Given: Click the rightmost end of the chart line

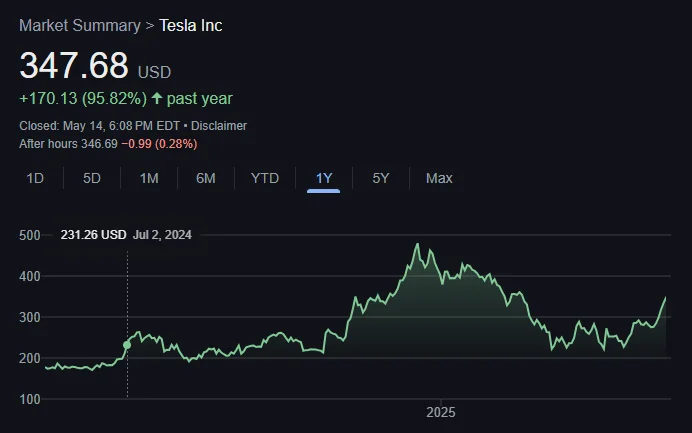Looking at the screenshot, I should 666,298.
